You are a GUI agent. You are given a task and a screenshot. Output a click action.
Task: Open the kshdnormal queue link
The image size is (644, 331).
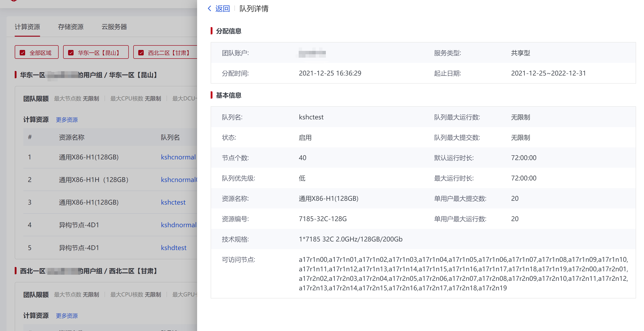(x=179, y=225)
